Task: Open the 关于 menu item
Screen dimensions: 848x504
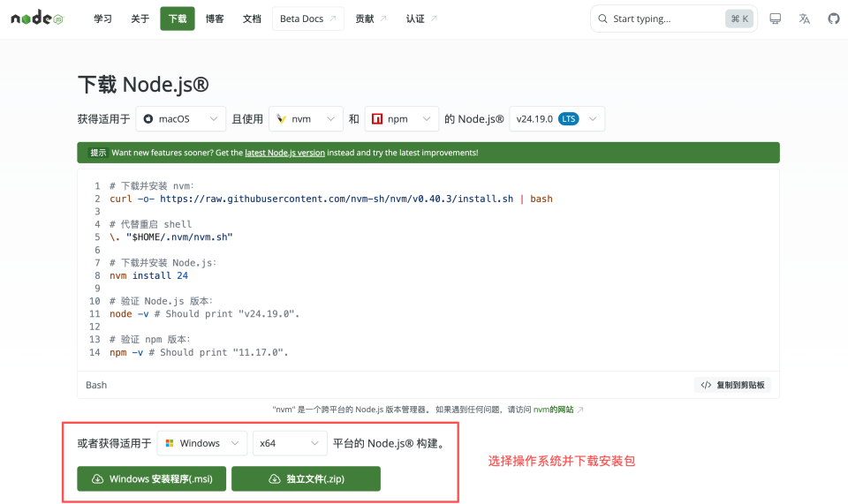Action: [x=140, y=19]
